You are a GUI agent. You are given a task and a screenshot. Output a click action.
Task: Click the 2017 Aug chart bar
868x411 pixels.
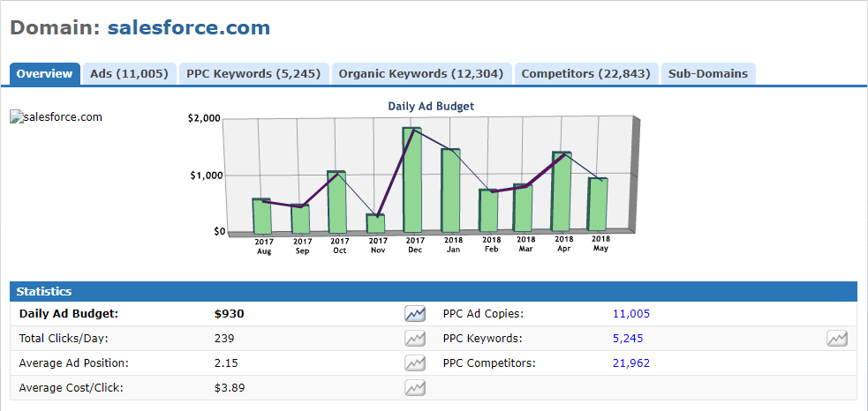click(262, 216)
